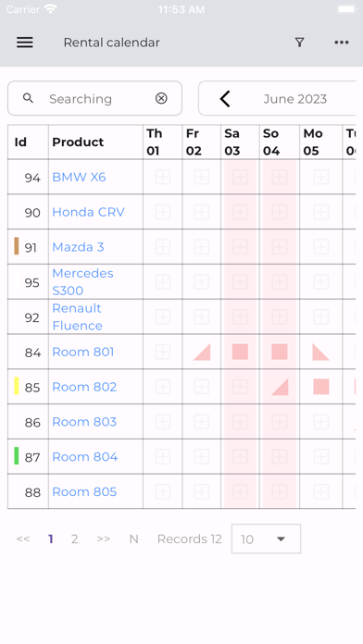Add booking for BMW X6 on Thursday 01
The height and width of the screenshot is (644, 363).
pyautogui.click(x=163, y=177)
